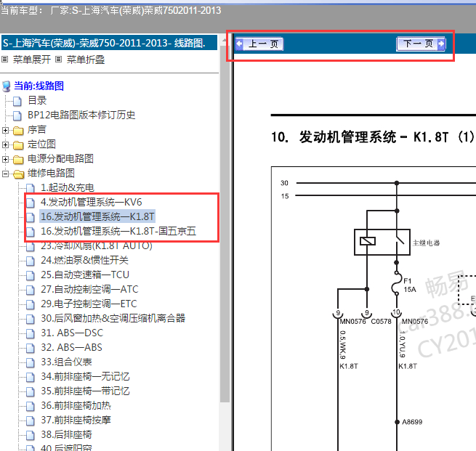
Task: Click the 4.发动机管理系统—KV6 page icon
Action: [x=30, y=203]
